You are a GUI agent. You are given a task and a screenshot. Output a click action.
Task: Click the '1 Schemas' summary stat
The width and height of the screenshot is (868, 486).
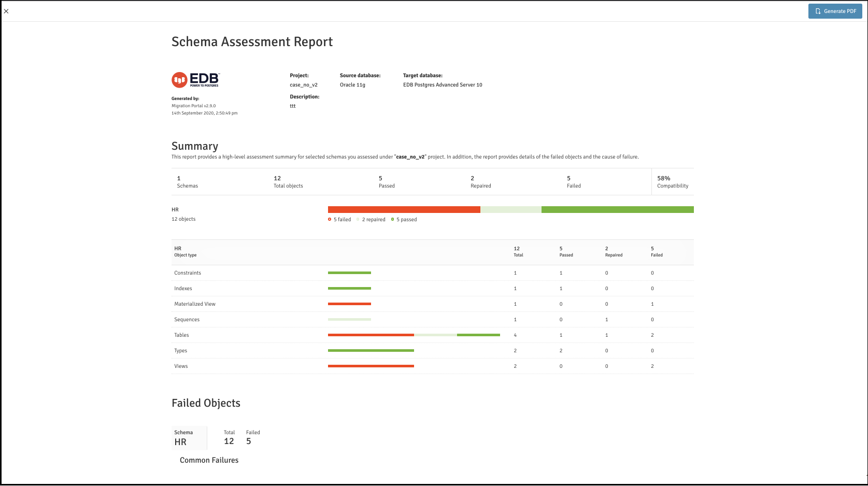pos(187,182)
